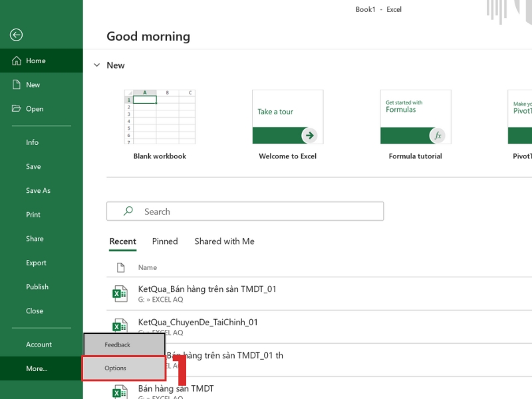Send Feedback
The height and width of the screenshot is (399, 532).
(116, 344)
